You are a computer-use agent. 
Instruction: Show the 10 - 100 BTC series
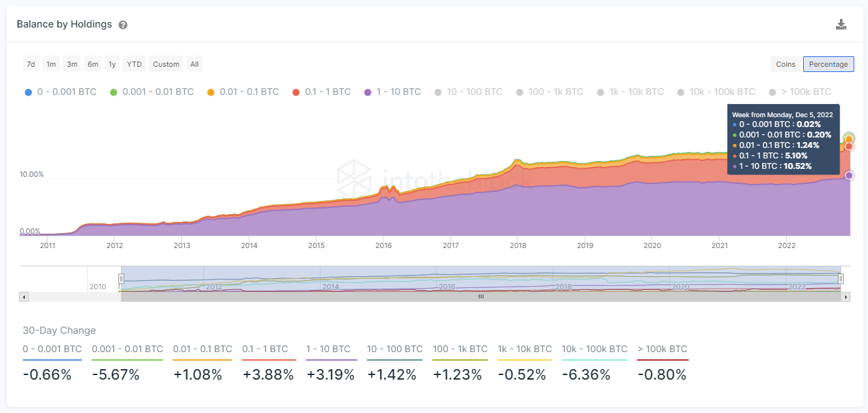point(468,92)
